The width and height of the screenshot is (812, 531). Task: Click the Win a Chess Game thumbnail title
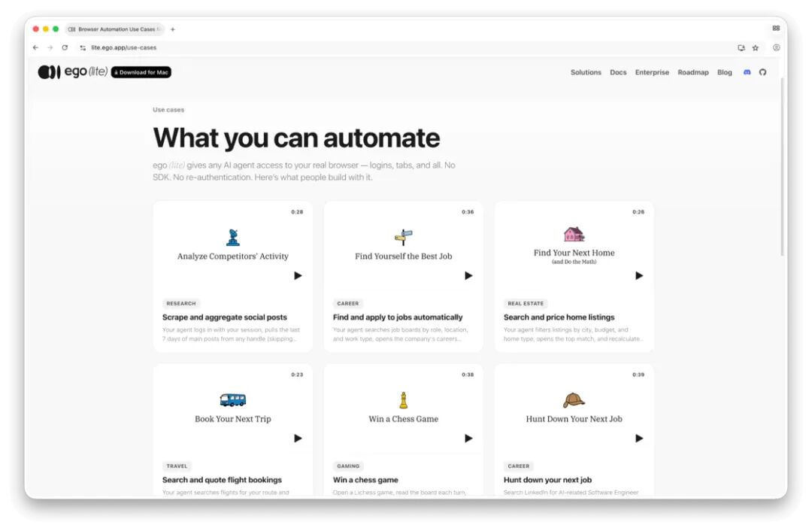coord(404,419)
